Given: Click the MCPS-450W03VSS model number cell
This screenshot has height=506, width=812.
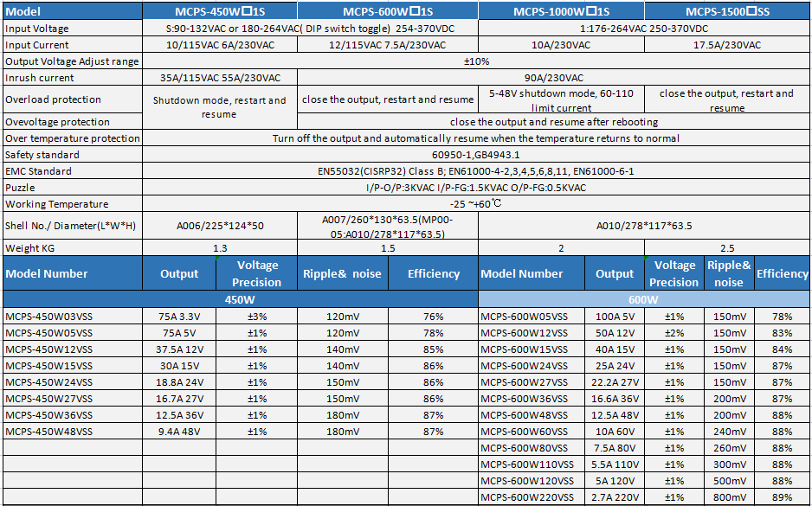Looking at the screenshot, I should pyautogui.click(x=71, y=317).
